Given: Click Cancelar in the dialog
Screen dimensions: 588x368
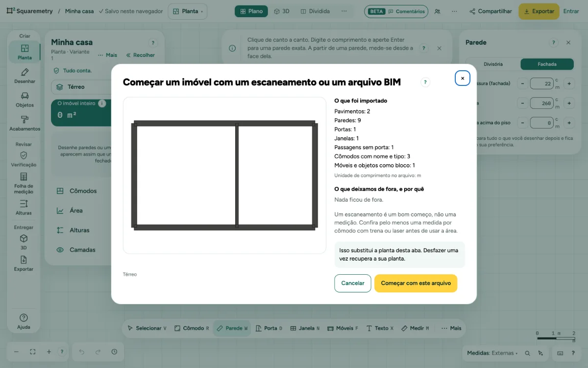Looking at the screenshot, I should (x=353, y=283).
